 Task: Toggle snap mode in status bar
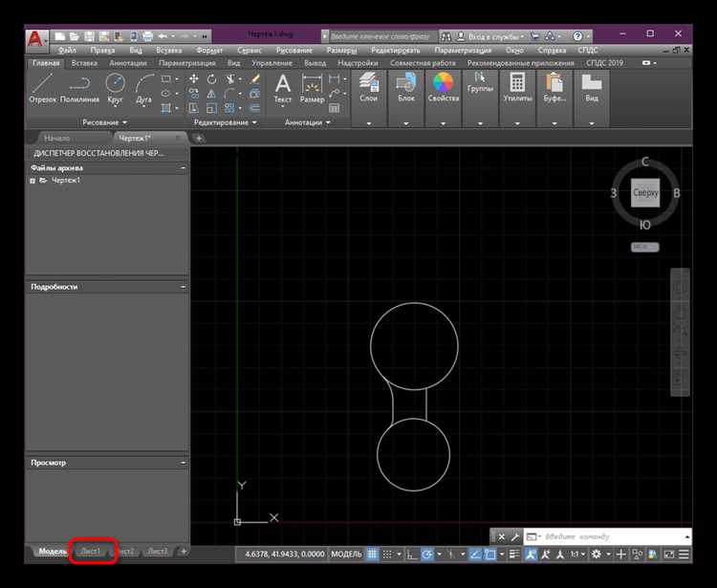point(387,555)
